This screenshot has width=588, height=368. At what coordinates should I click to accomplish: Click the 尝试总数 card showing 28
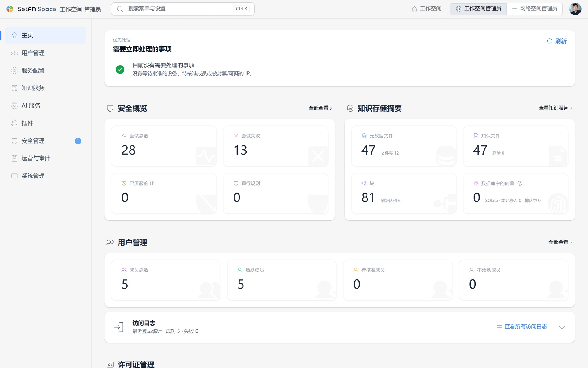[x=164, y=146]
